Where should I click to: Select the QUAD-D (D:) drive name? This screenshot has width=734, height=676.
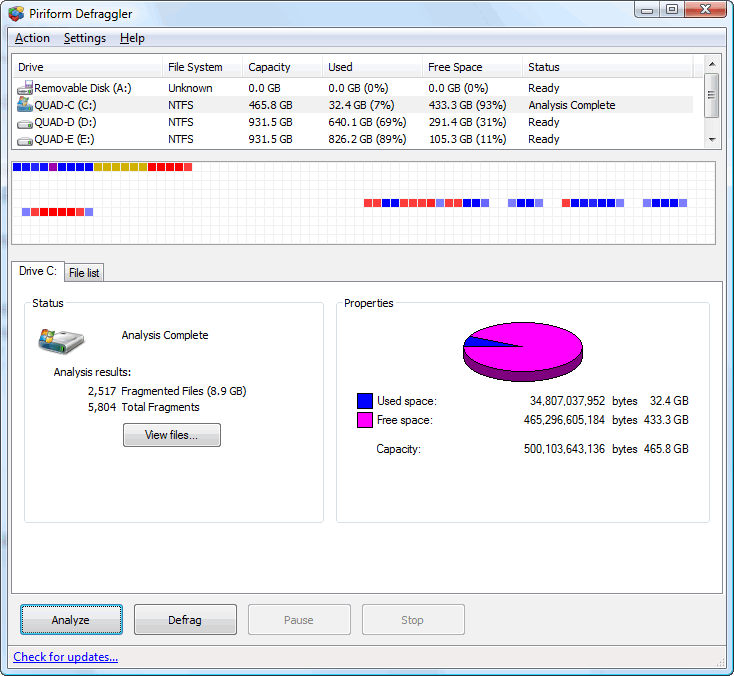pyautogui.click(x=66, y=122)
